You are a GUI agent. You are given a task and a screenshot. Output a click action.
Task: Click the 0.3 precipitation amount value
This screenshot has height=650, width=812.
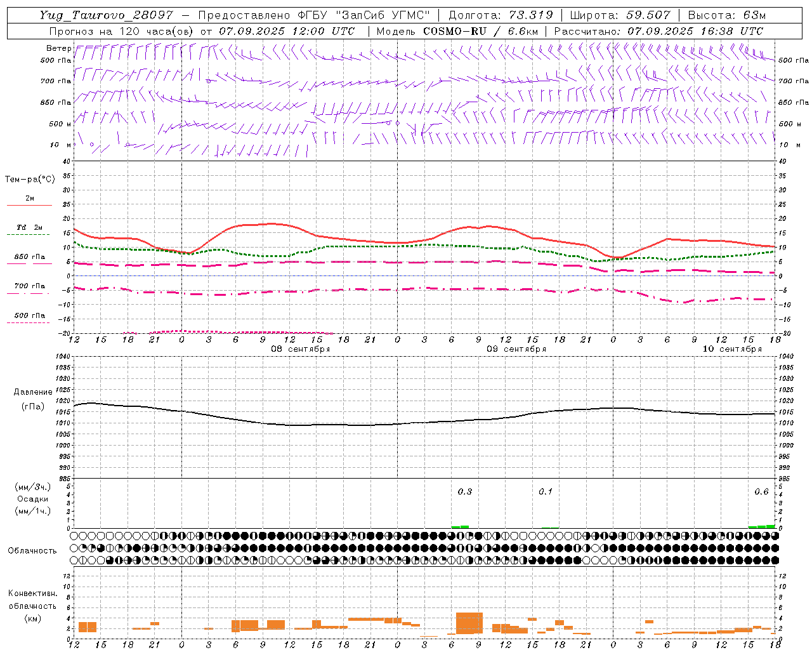click(x=465, y=491)
